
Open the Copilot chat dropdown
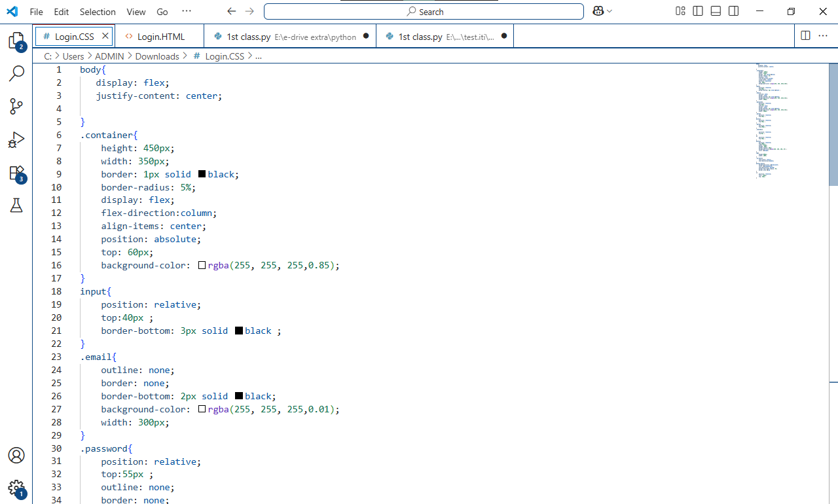click(610, 11)
